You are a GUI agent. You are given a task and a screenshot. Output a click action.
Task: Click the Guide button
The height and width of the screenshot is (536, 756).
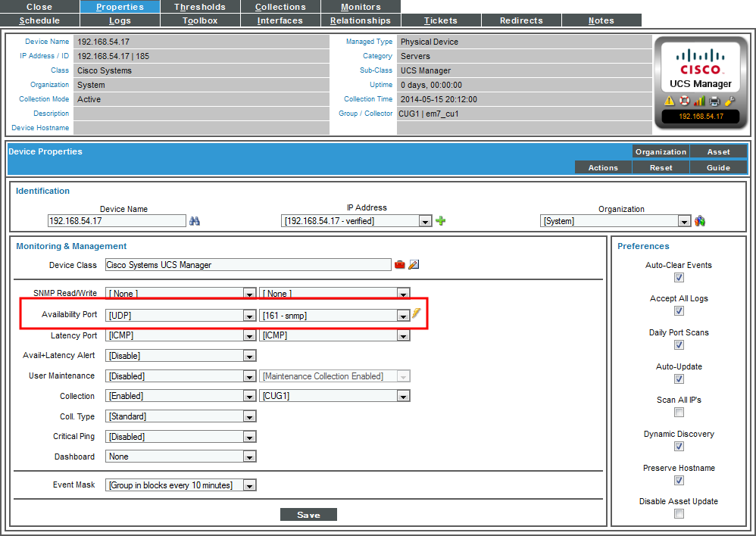[718, 167]
